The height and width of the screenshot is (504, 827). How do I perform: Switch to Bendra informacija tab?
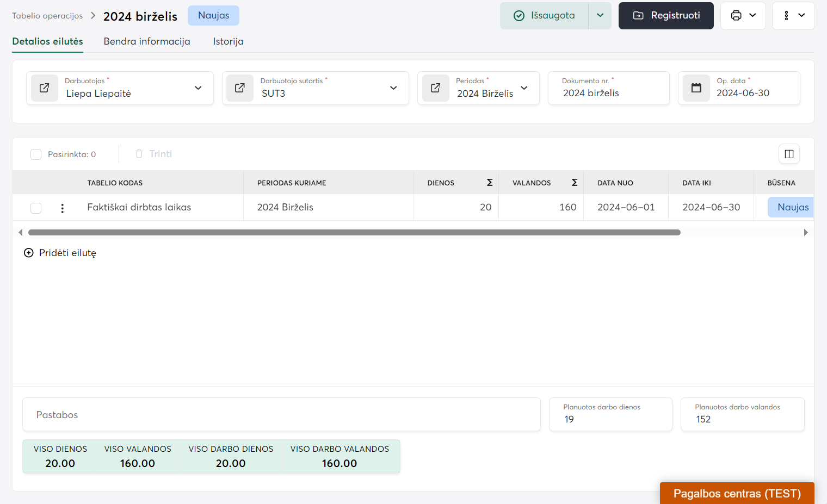pyautogui.click(x=147, y=41)
